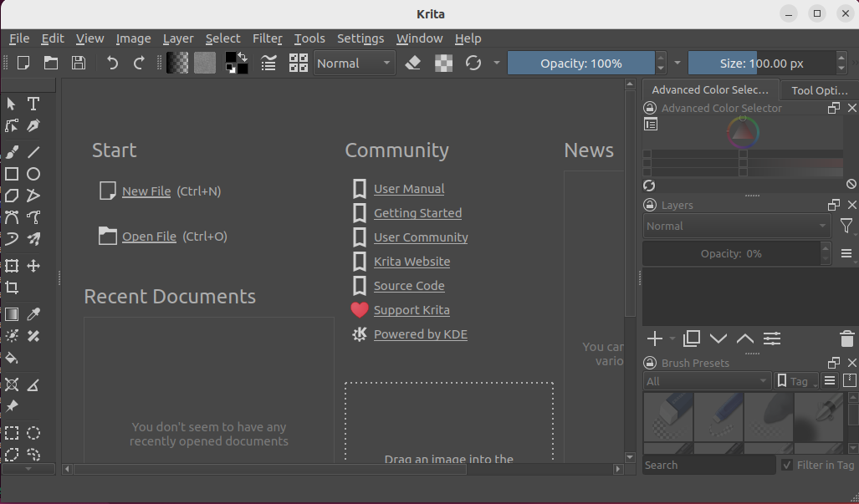This screenshot has height=504, width=859.
Task: Select the Move tool
Action: pyautogui.click(x=33, y=266)
